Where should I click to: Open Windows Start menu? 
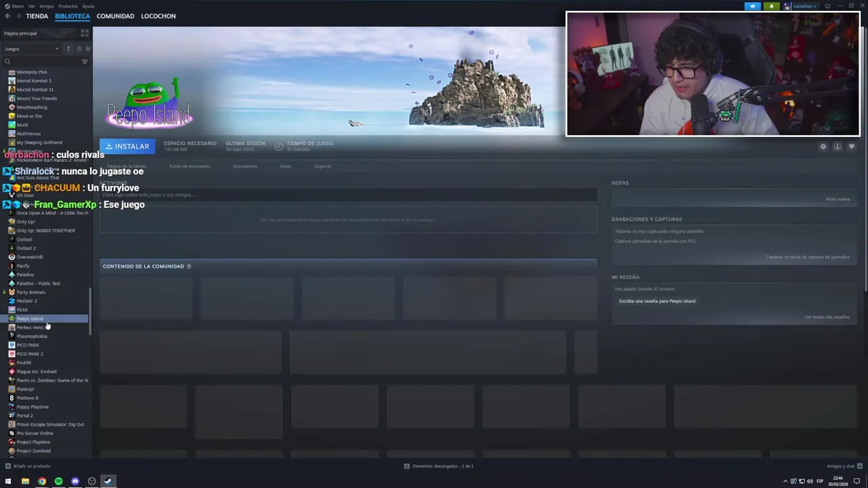click(x=8, y=481)
